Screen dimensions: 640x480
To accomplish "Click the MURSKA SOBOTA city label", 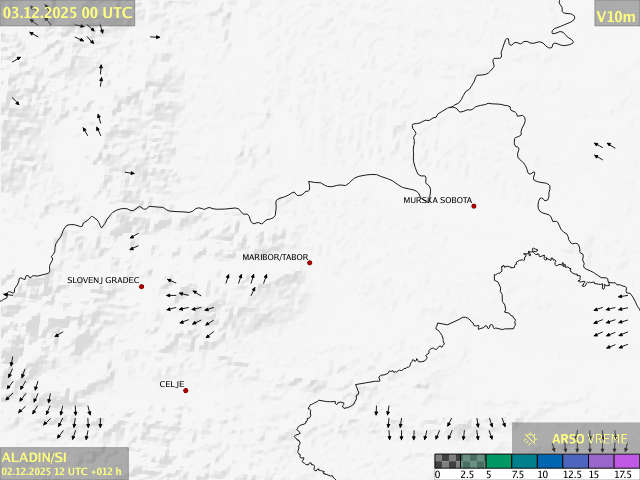I will [x=437, y=200].
